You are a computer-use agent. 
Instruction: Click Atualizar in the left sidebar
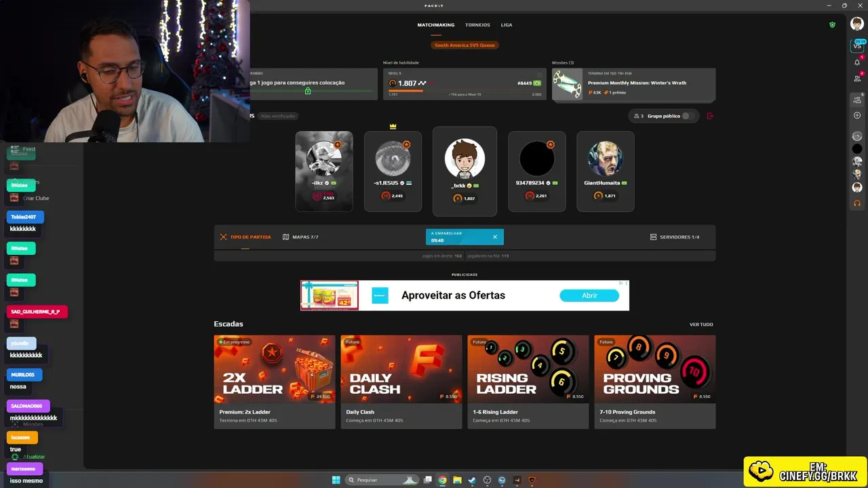point(28,457)
